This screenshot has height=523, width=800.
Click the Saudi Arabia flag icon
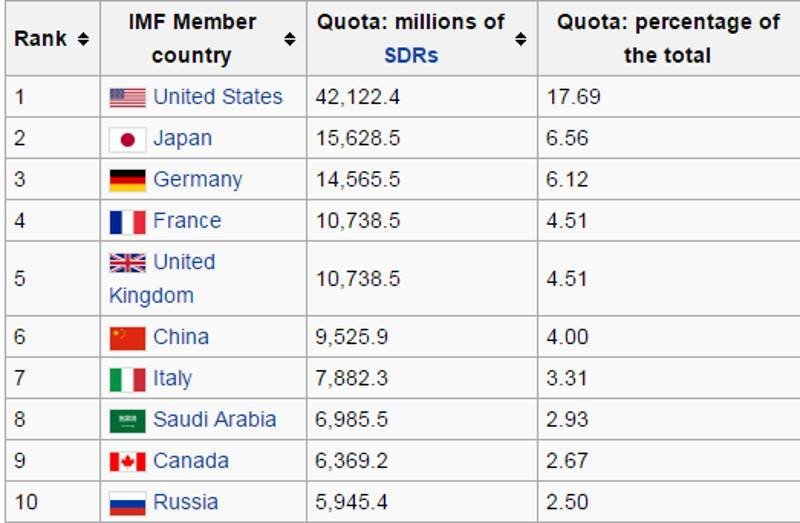[x=128, y=421]
